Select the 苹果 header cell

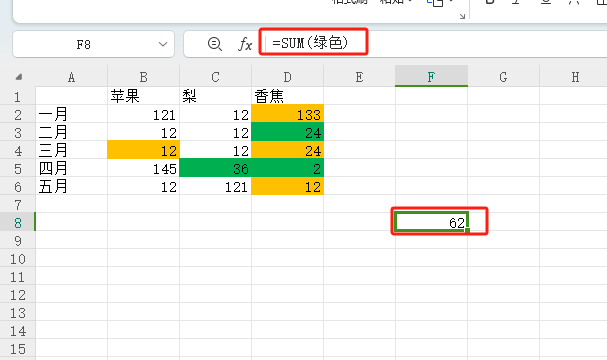tap(143, 96)
